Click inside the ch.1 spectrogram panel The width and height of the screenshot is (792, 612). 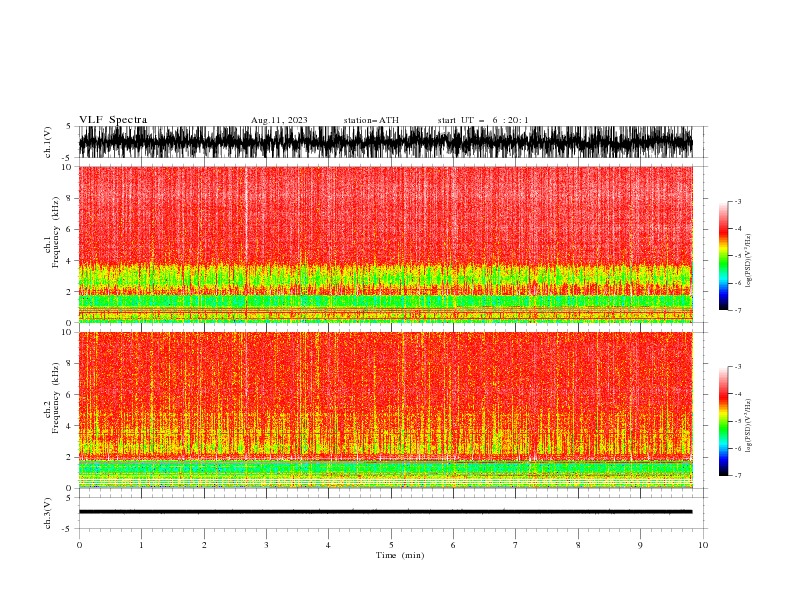[385, 244]
